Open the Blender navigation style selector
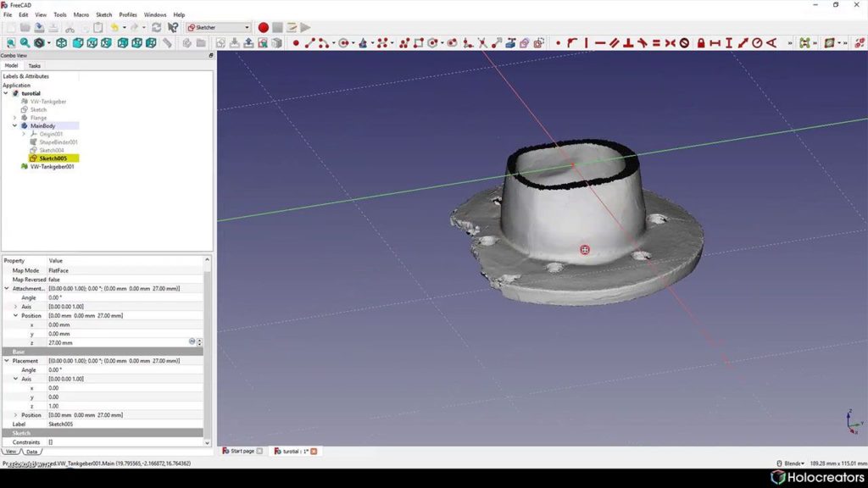The width and height of the screenshot is (868, 488). click(x=791, y=463)
